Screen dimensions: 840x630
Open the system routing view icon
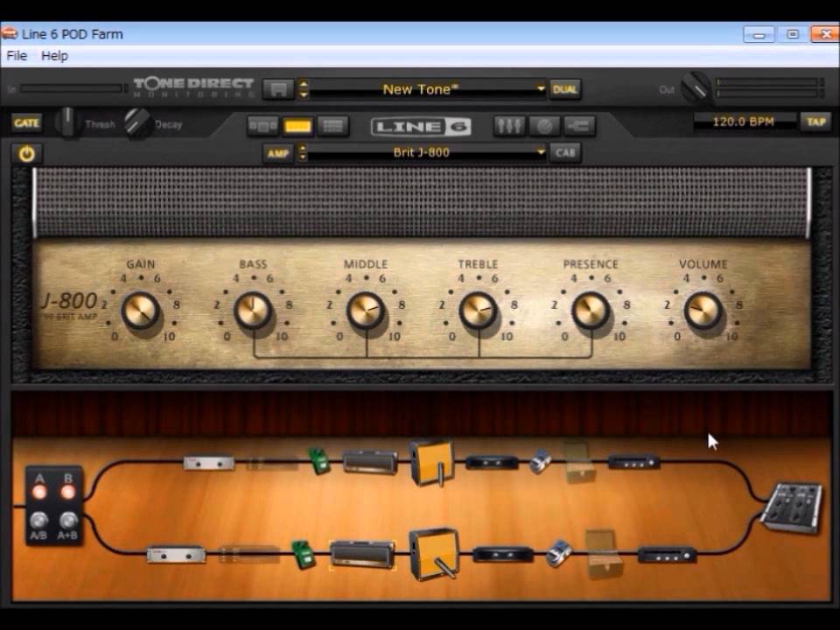point(579,126)
